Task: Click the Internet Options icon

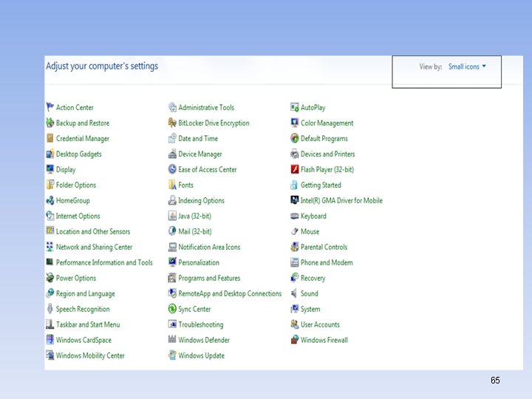Action: [50, 216]
